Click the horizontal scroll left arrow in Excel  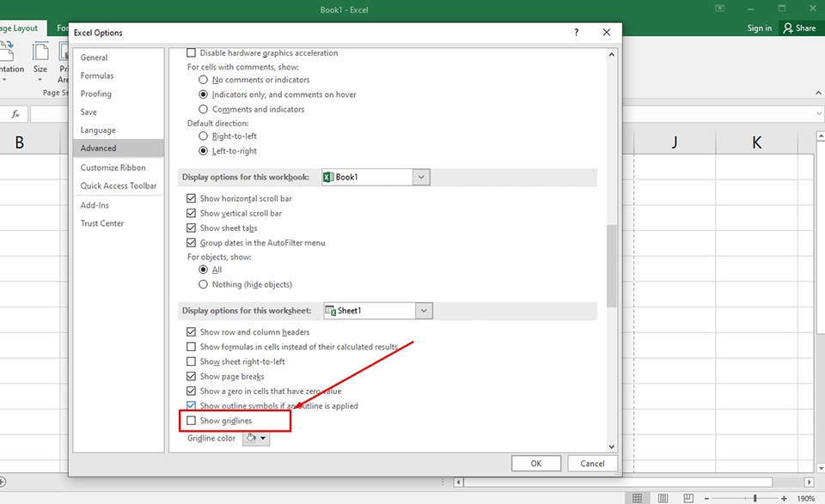pyautogui.click(x=458, y=482)
